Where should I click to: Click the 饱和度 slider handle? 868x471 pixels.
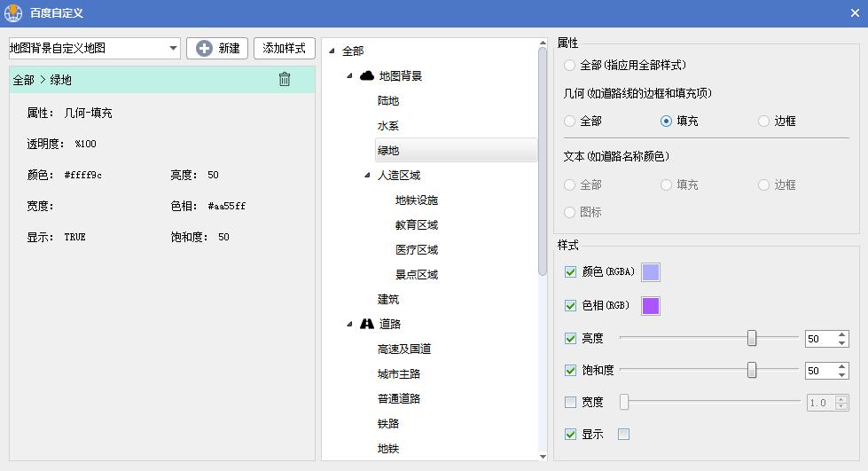tap(752, 370)
